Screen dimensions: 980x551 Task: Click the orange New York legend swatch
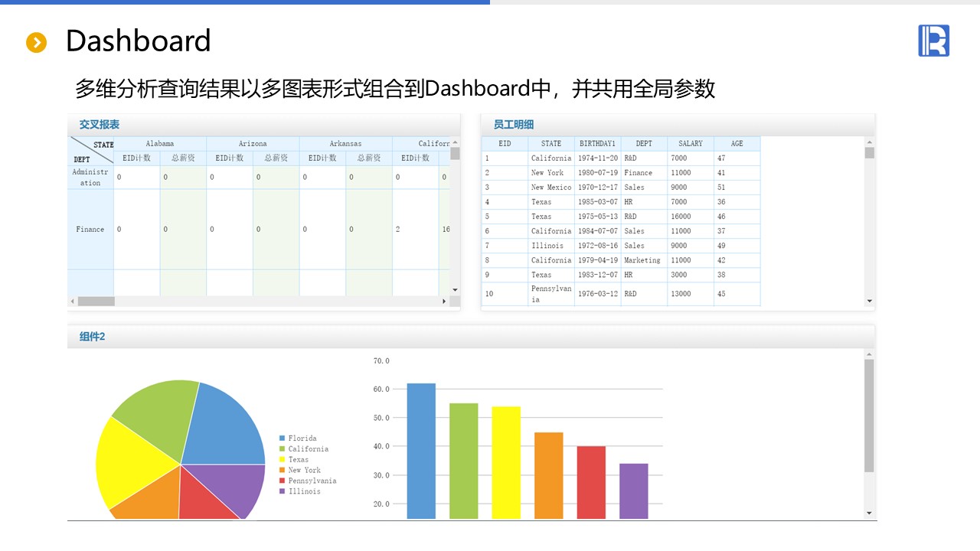[x=283, y=471]
